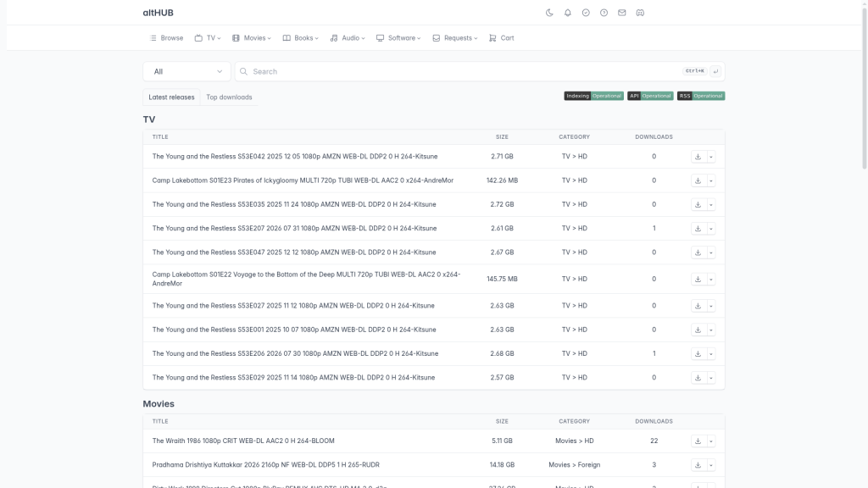The image size is (868, 488).
Task: Download Camp Lakebottom S01E22
Action: pos(698,279)
